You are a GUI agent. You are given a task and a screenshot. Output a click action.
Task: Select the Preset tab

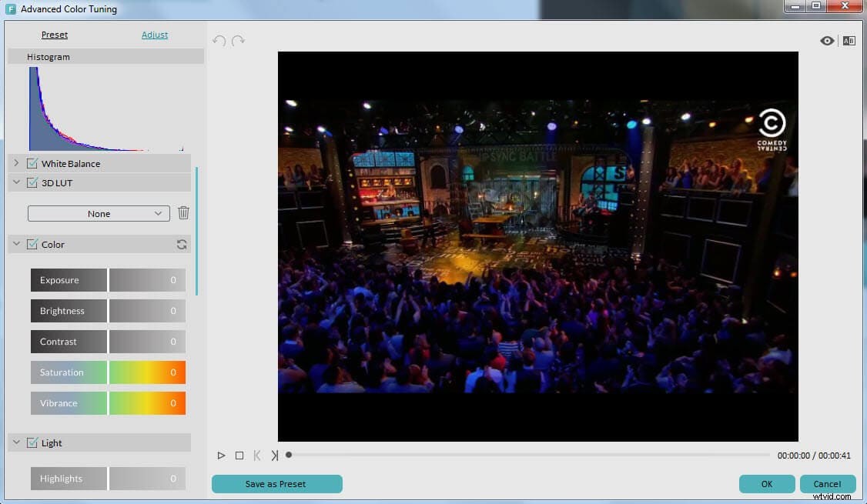pos(55,35)
